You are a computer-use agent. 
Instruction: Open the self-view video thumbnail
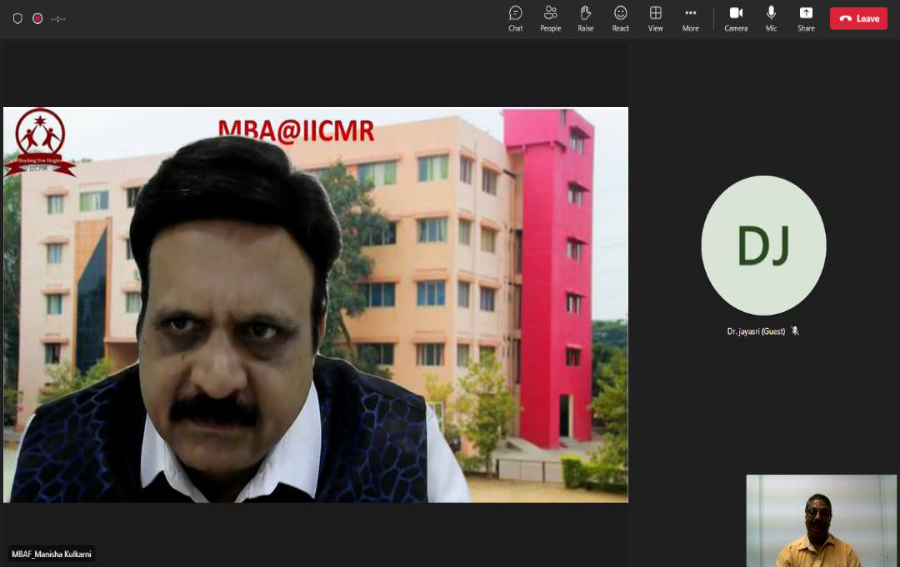(x=821, y=521)
